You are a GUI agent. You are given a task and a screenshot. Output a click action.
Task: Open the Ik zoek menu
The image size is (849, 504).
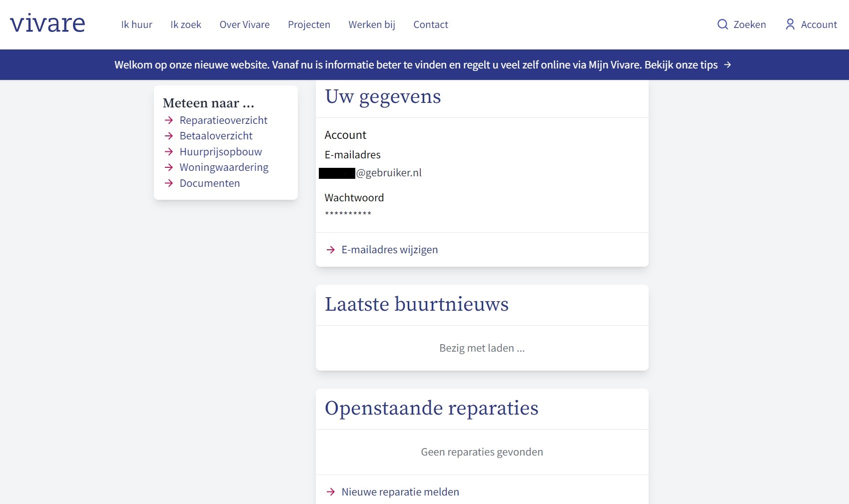(x=185, y=24)
